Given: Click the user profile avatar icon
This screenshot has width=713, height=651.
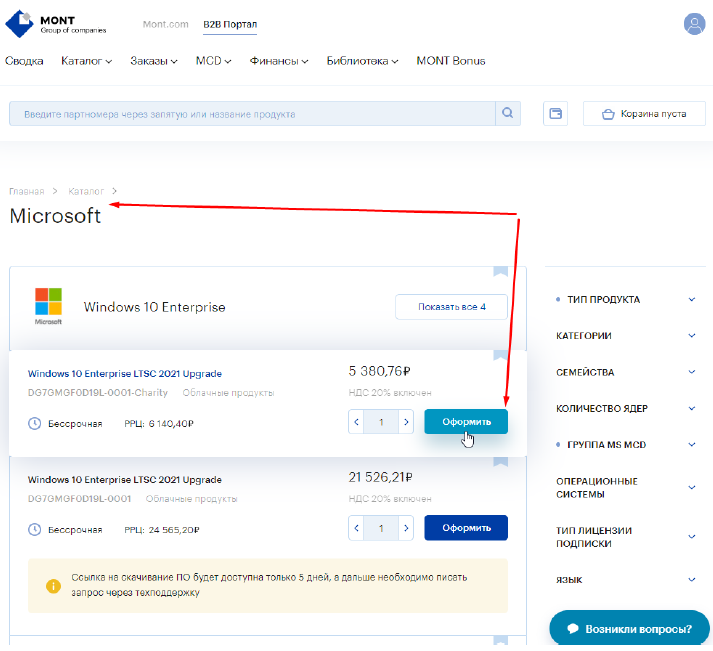Looking at the screenshot, I should [x=694, y=24].
